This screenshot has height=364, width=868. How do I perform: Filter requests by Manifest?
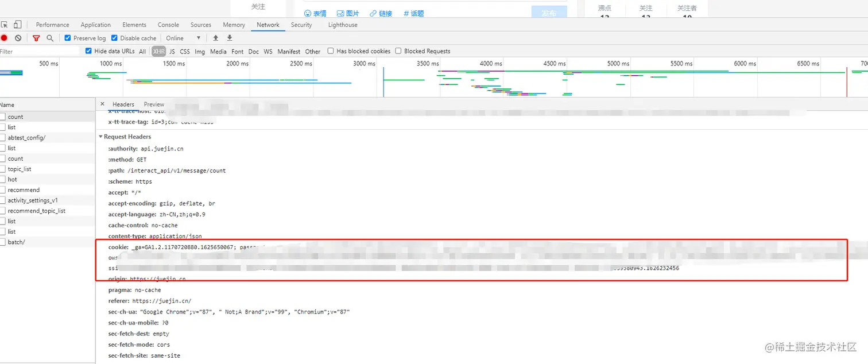tap(289, 52)
